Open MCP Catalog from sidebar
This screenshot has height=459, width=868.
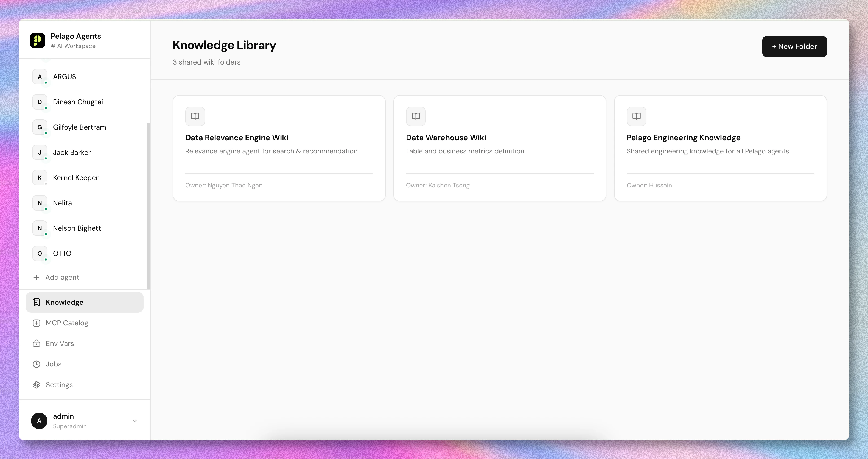85,323
